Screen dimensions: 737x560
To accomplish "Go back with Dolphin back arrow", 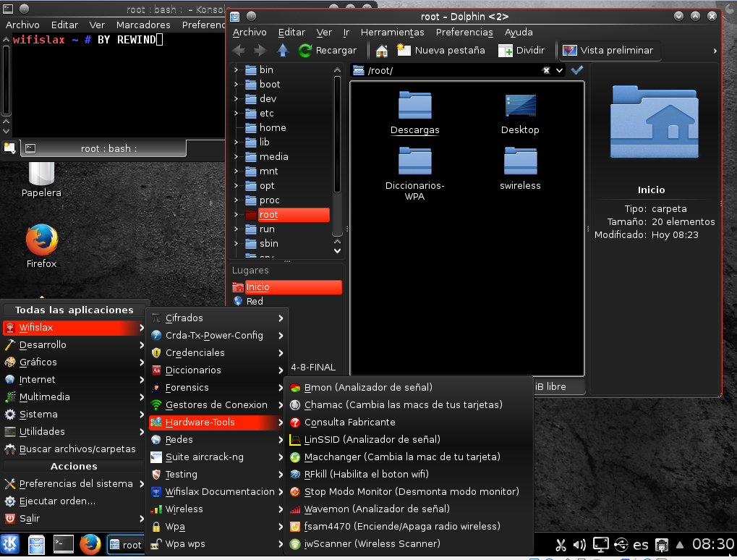I will pyautogui.click(x=239, y=51).
